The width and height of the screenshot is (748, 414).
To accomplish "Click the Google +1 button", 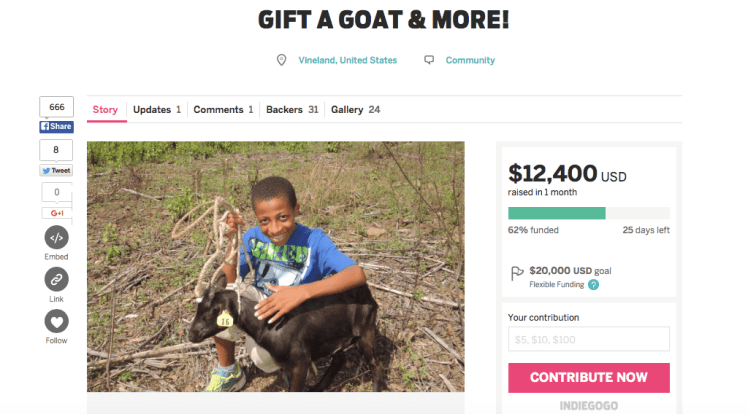I will tap(57, 213).
